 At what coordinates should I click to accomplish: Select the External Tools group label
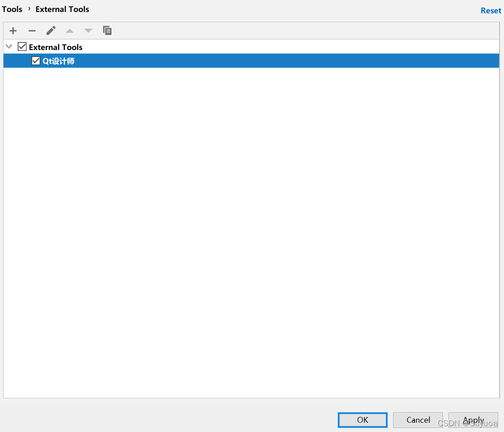pyautogui.click(x=56, y=47)
